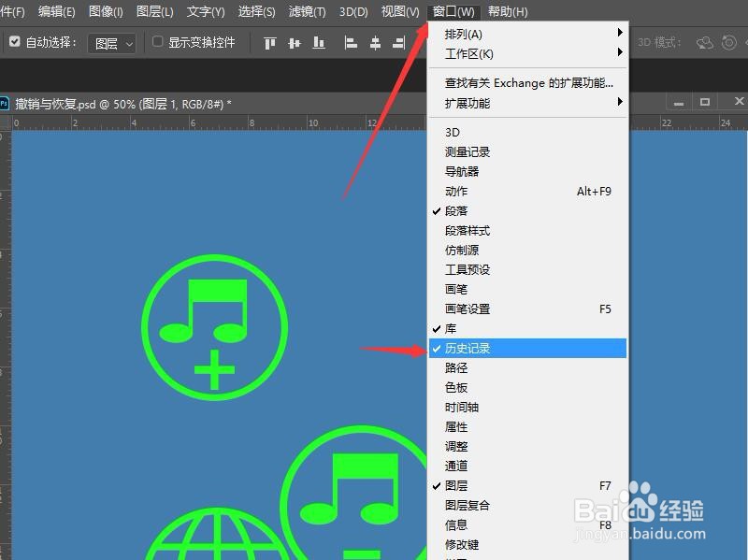The width and height of the screenshot is (748, 560).
Task: Show the 导航器 panel
Action: tap(527, 172)
